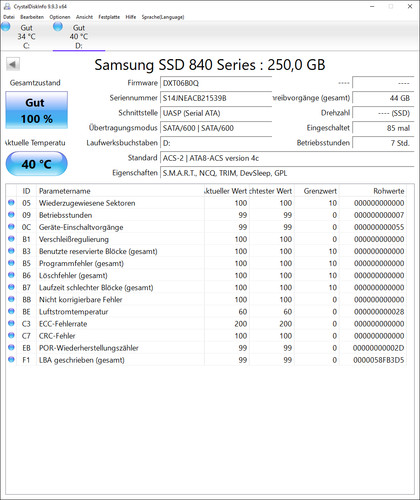The width and height of the screenshot is (420, 500).
Task: Click the Standard field ACS-2
Action: [x=287, y=158]
